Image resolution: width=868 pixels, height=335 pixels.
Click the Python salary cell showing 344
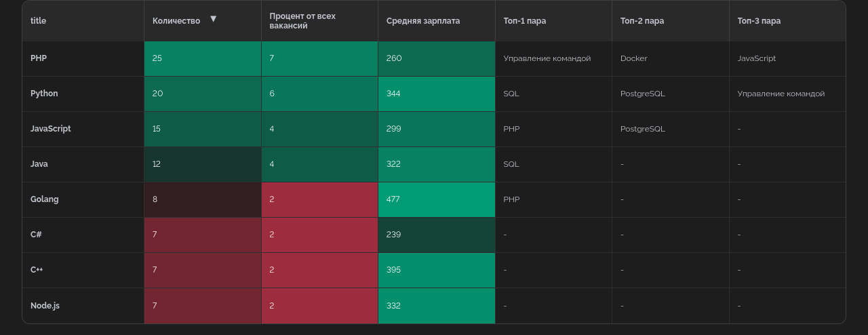436,94
